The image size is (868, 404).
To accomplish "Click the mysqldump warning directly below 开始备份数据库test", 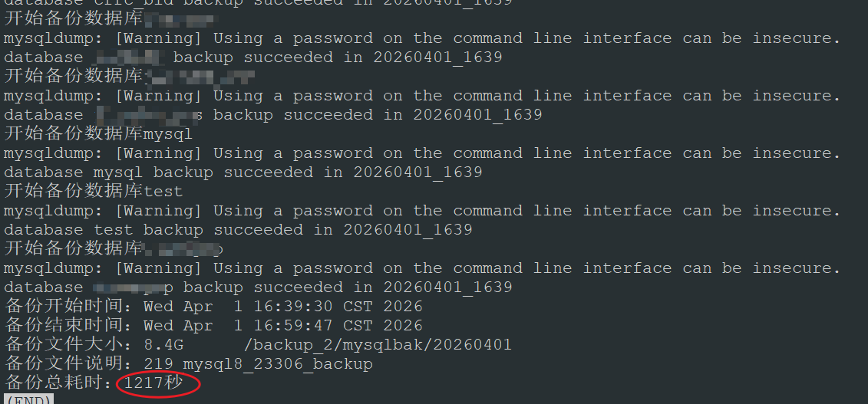I will coord(421,210).
